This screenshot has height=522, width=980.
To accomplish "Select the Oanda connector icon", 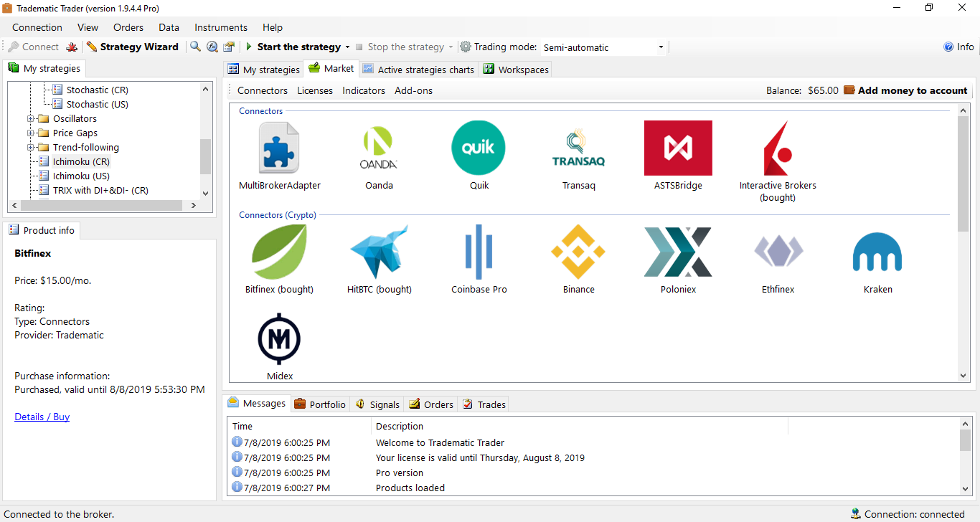I will point(379,148).
